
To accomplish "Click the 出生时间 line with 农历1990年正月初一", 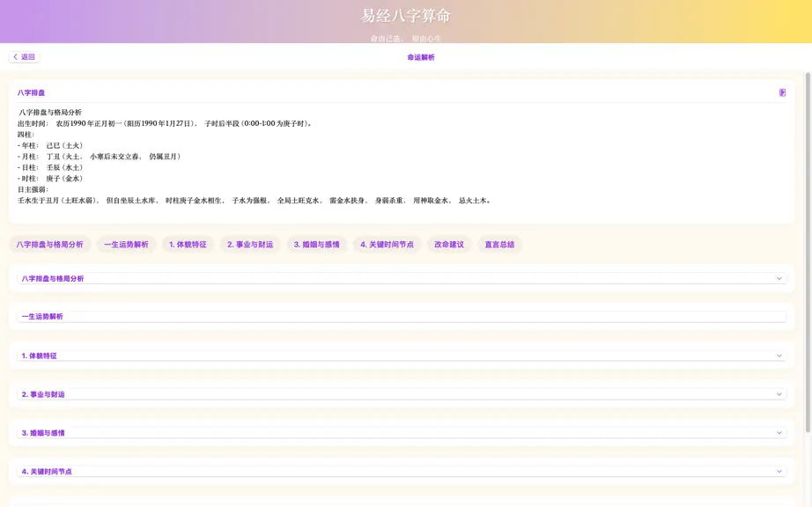I will tap(166, 123).
